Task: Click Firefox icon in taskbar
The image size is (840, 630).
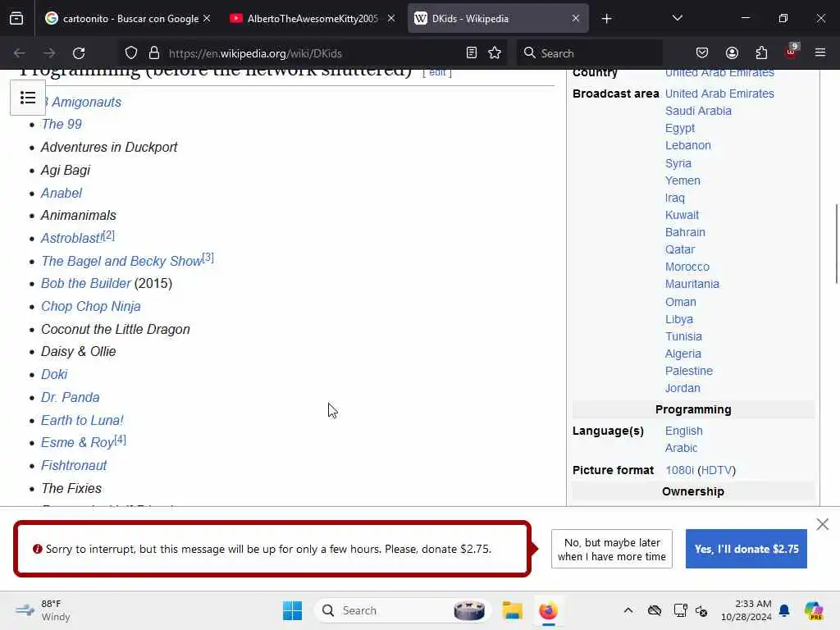Action: coord(548,610)
